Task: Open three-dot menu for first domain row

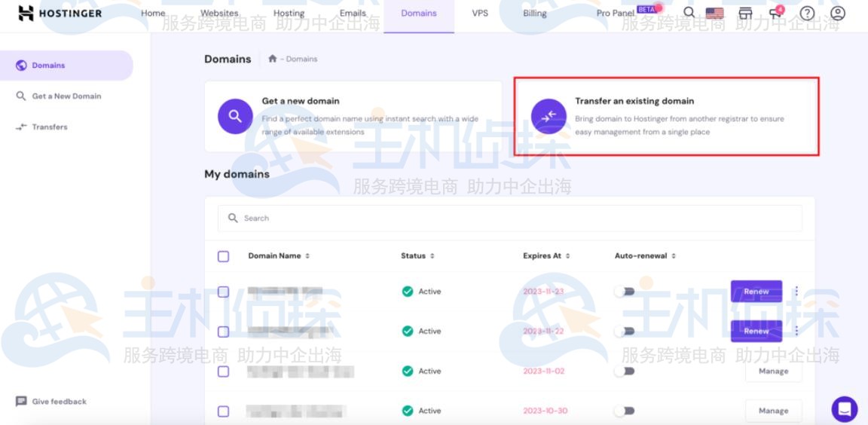Action: 796,291
